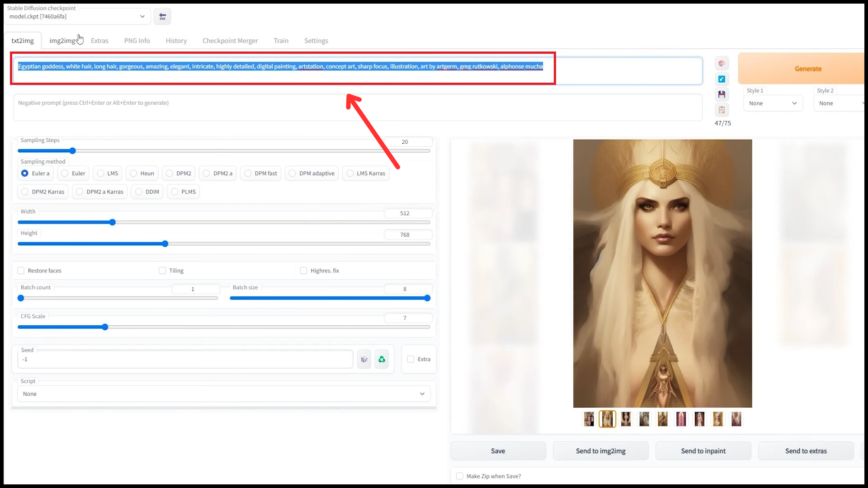
Task: Enable Tiling for the generation
Action: 162,270
